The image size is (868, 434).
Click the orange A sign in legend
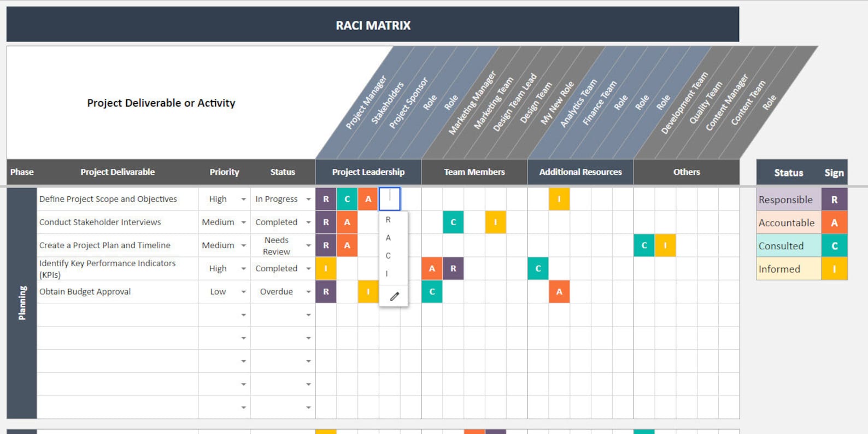pyautogui.click(x=834, y=223)
